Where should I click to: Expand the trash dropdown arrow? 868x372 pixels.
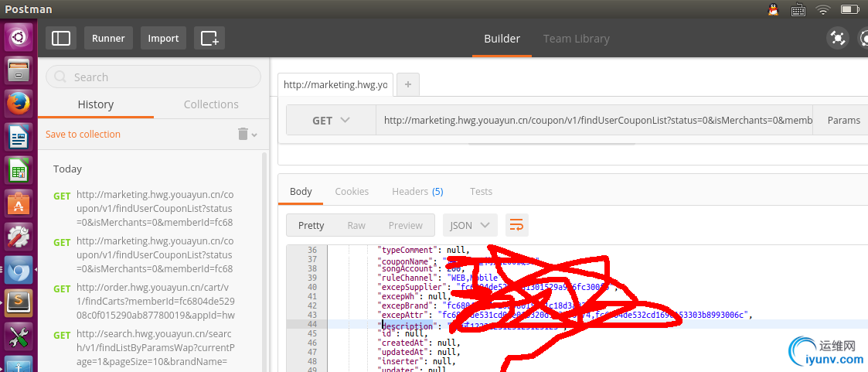(x=254, y=135)
